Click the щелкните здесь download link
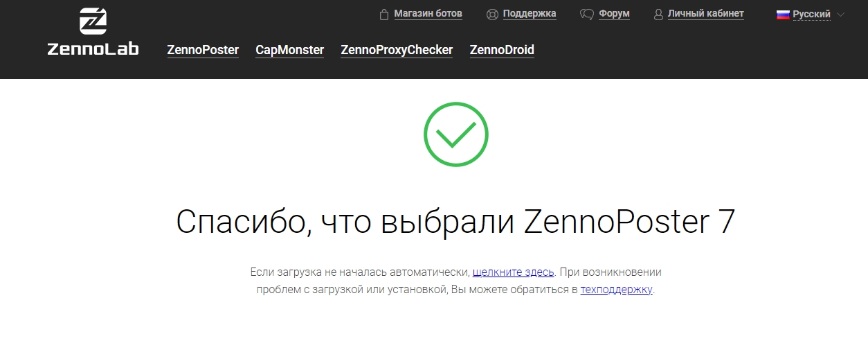Image resolution: width=868 pixels, height=359 pixels. (x=514, y=272)
